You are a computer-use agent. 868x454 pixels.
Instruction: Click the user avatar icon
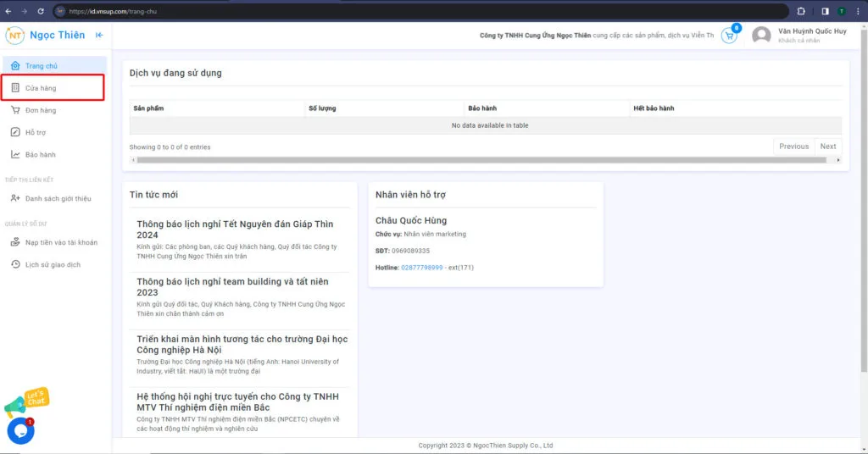click(x=761, y=36)
